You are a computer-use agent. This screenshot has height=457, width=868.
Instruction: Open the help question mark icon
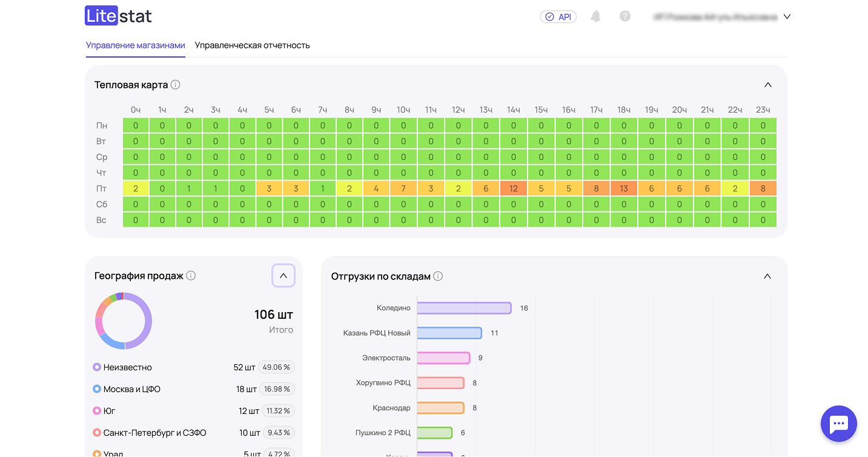pos(625,16)
